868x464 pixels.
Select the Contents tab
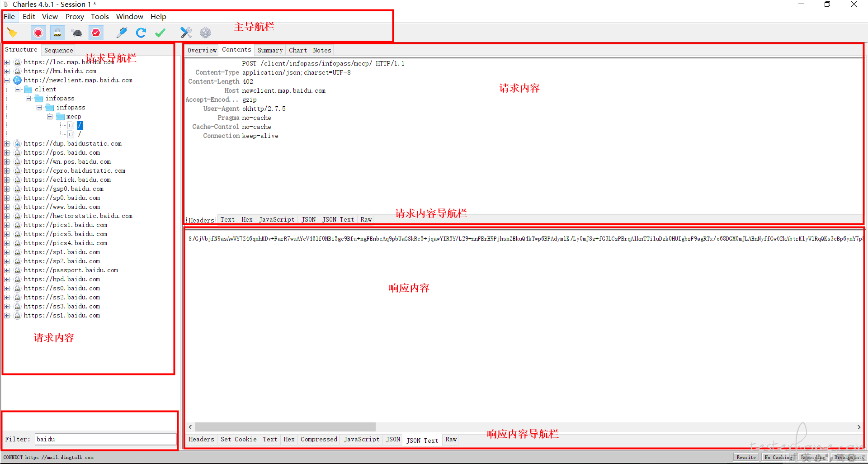(236, 50)
